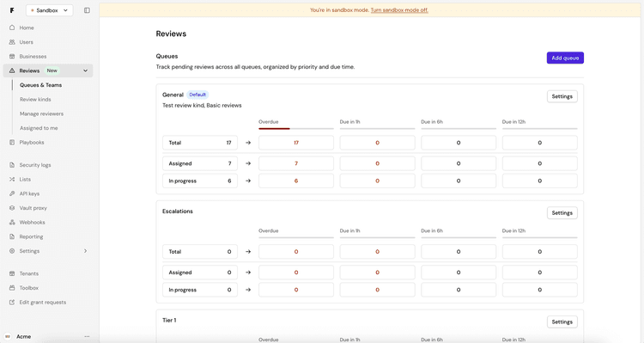The image size is (644, 343).
Task: Expand the sidebar Settings chevron
Action: [x=85, y=251]
